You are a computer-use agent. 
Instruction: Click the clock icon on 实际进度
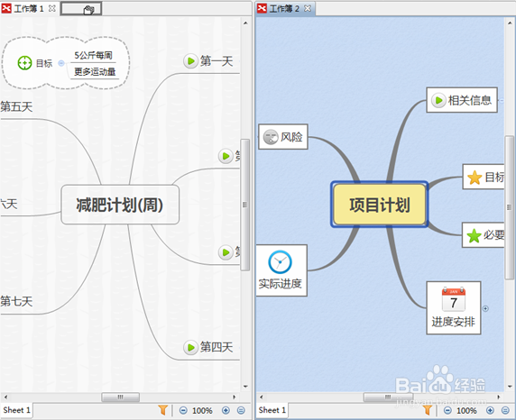pyautogui.click(x=280, y=262)
